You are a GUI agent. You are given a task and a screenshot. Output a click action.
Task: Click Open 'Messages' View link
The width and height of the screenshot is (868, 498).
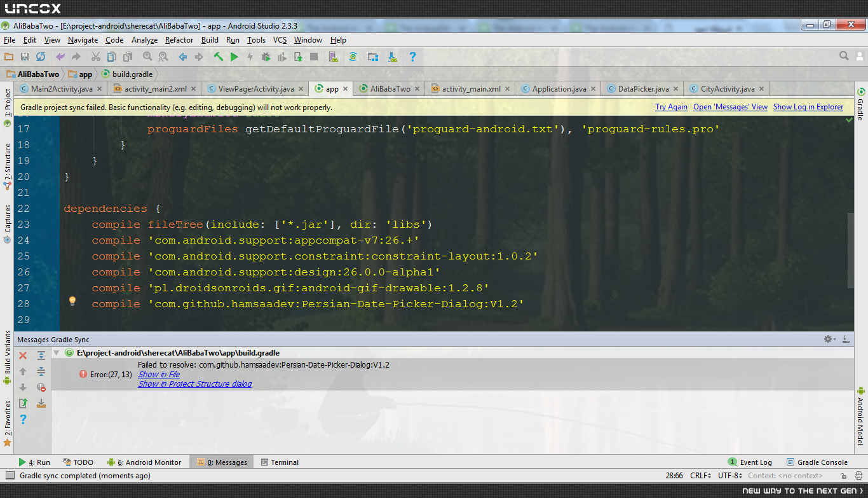730,107
